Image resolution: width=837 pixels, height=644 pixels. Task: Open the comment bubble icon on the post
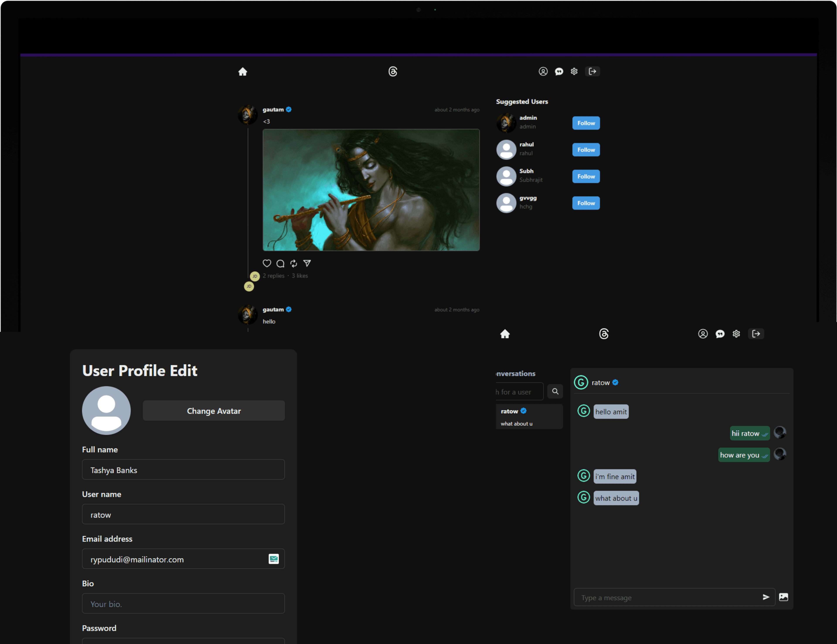click(280, 263)
